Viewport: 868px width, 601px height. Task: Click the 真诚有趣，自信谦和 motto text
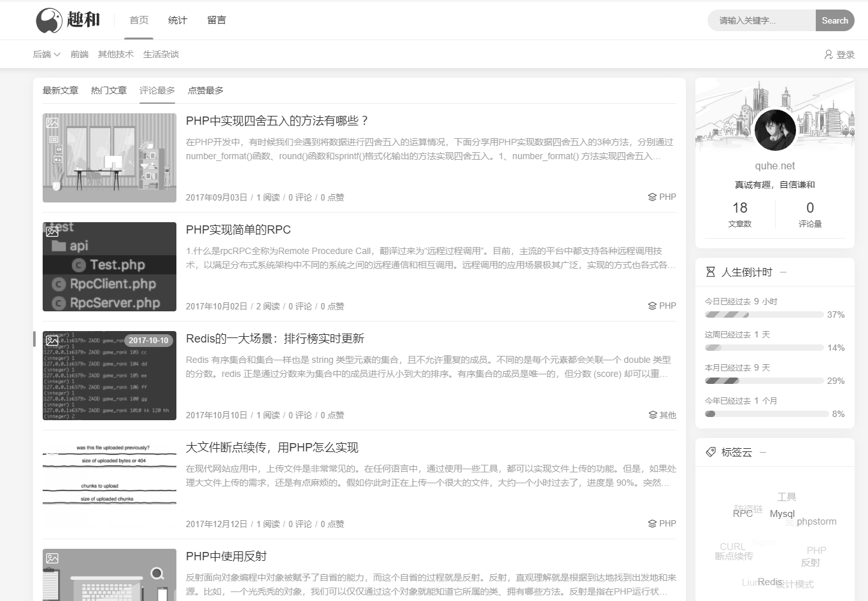(x=775, y=185)
